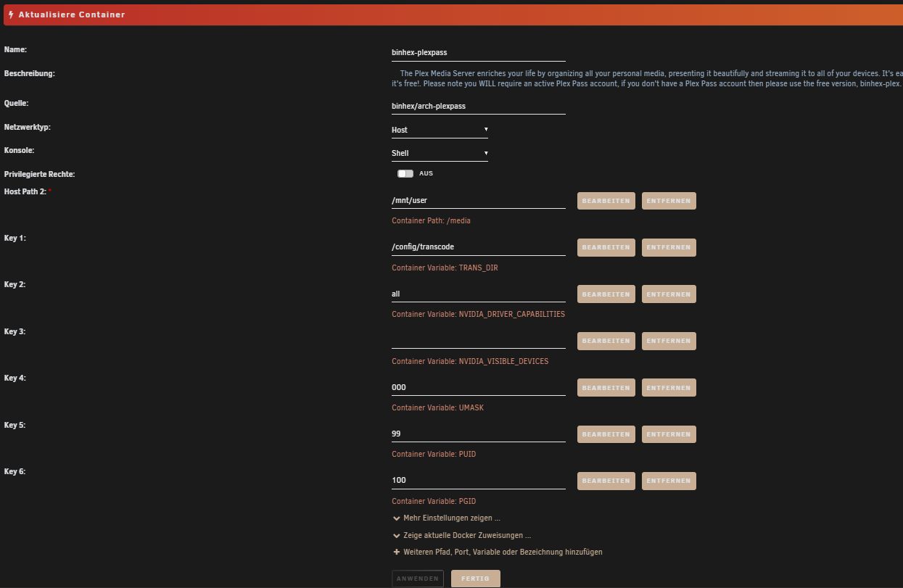903x588 pixels.
Task: Click the Quelle field binhex/arch-plexpass
Action: coord(479,106)
